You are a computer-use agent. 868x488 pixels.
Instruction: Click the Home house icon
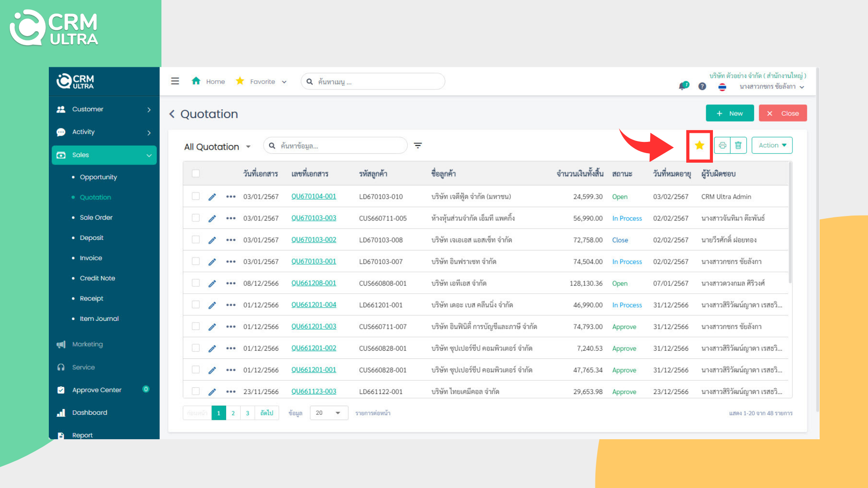pyautogui.click(x=196, y=81)
